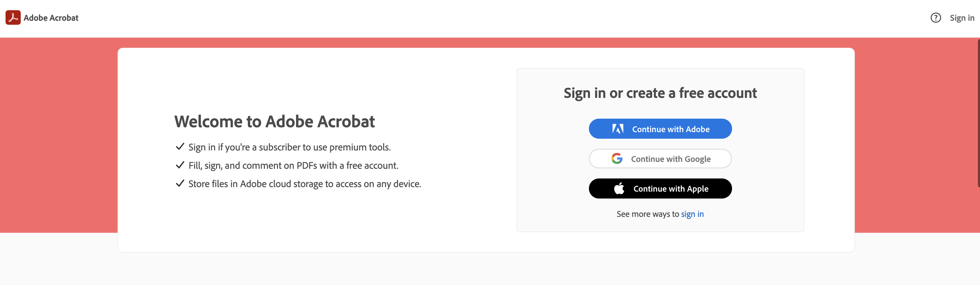The width and height of the screenshot is (980, 285).
Task: Click the "Welcome to Adobe Acrobat" heading
Action: click(274, 122)
